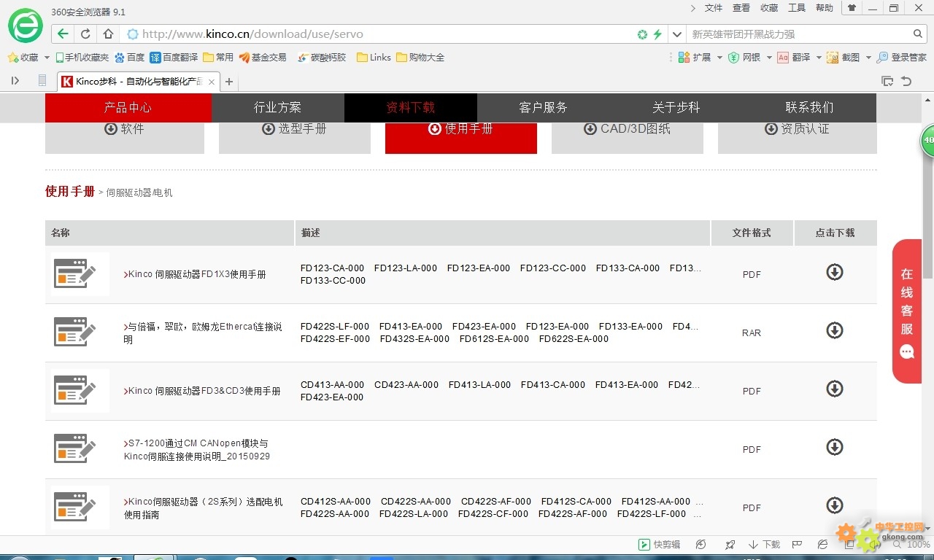Open the Kinco 伺服驱动器FD3&CD3使用手册 link
This screenshot has height=560, width=934.
point(202,391)
